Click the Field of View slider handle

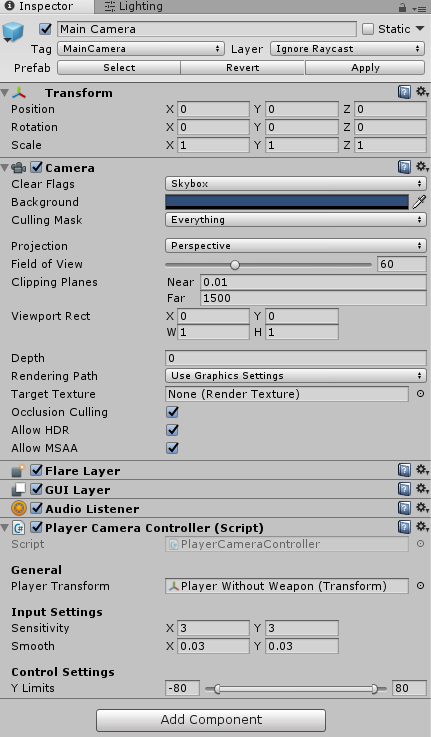pyautogui.click(x=235, y=265)
